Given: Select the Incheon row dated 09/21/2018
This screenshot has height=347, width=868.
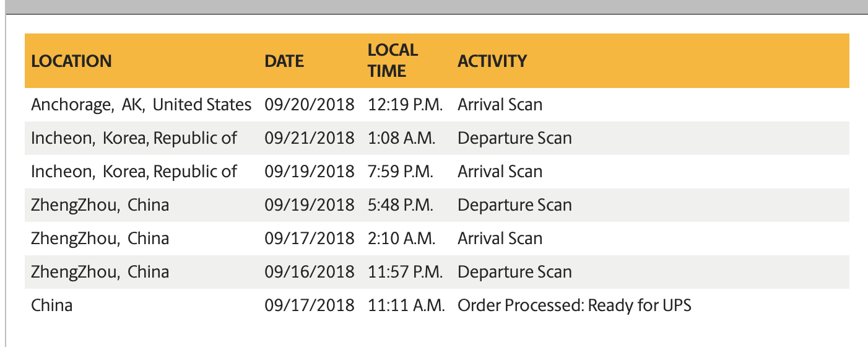Looking at the screenshot, I should pyautogui.click(x=437, y=138).
